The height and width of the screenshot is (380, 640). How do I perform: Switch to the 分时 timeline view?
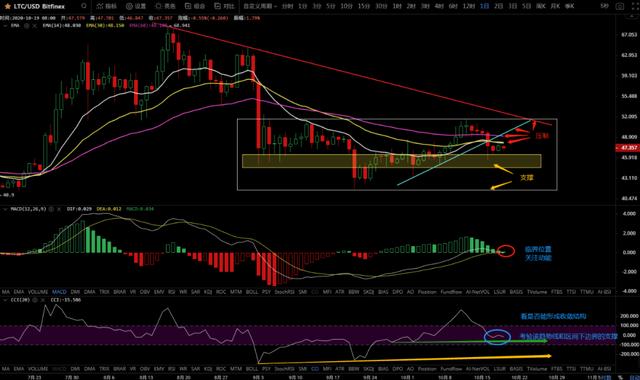288,6
